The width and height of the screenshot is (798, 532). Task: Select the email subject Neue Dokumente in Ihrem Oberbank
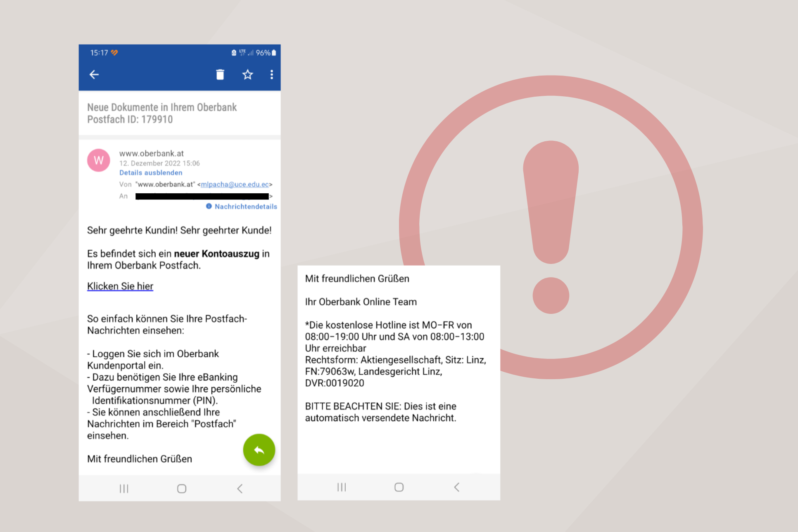[162, 113]
